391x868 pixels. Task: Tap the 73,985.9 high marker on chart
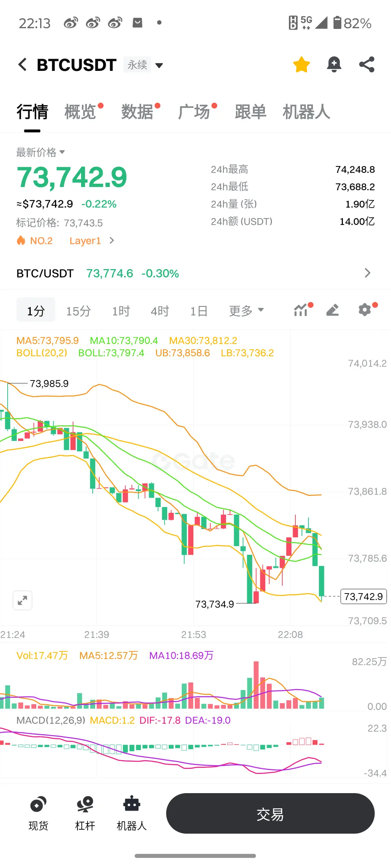pyautogui.click(x=49, y=383)
